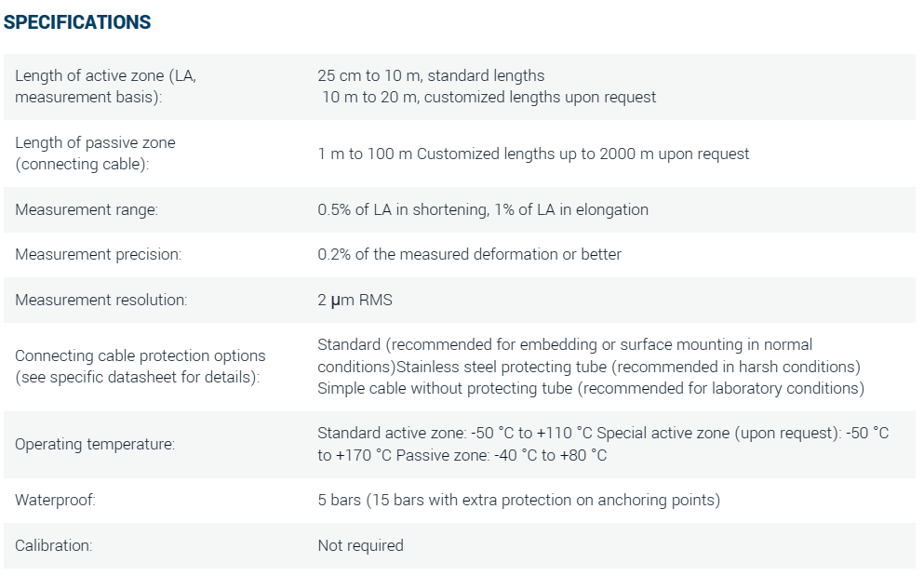The height and width of the screenshot is (576, 924).
Task: Select the '25 cm to 10 m, standard lengths' text
Action: click(431, 75)
